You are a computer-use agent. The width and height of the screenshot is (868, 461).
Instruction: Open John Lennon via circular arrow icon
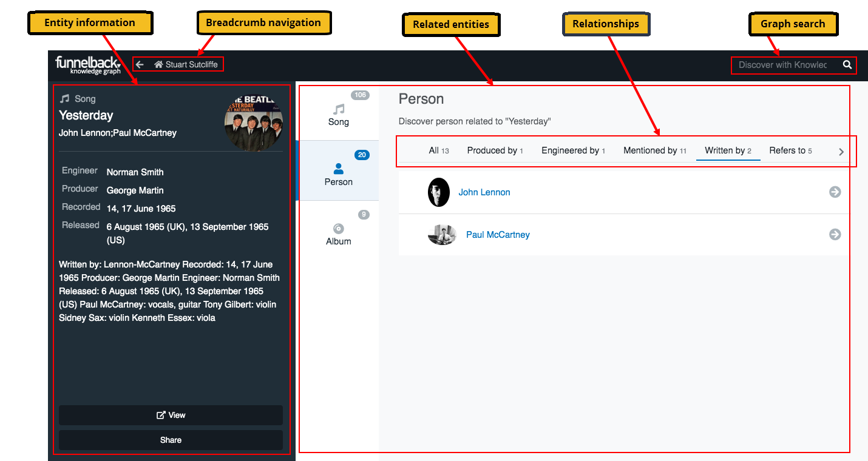835,192
